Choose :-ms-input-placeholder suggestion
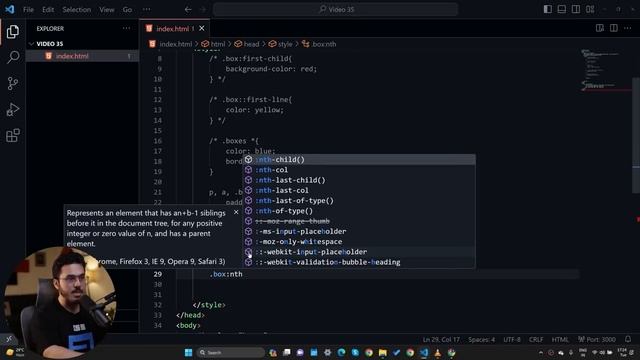This screenshot has height=360, width=640. [359, 231]
